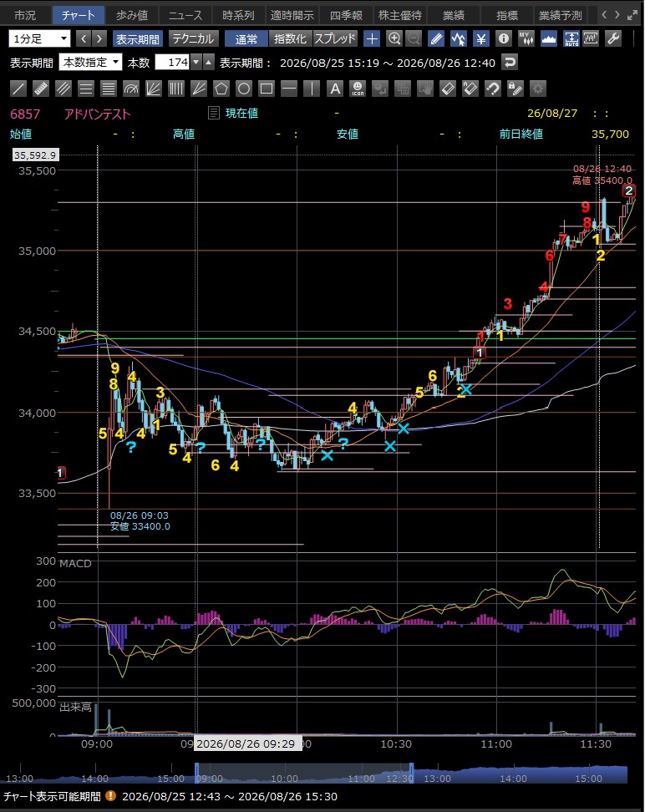Viewport: 645px width, 812px height.
Task: Open the wrench settings icon
Action: [x=613, y=38]
